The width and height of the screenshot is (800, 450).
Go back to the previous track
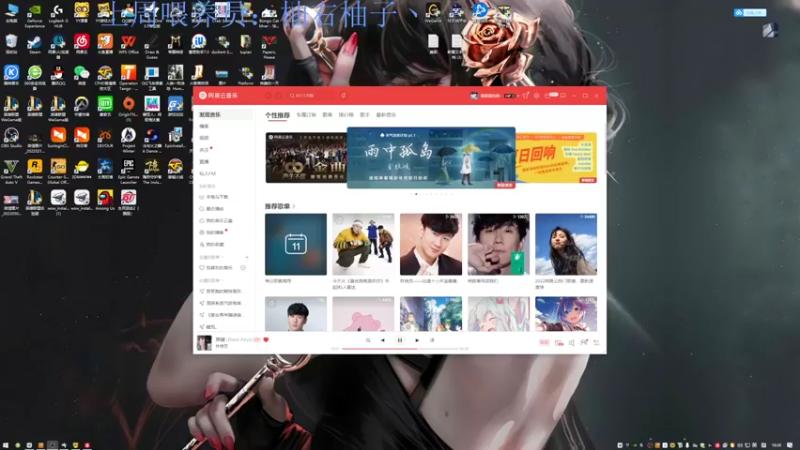click(x=383, y=340)
